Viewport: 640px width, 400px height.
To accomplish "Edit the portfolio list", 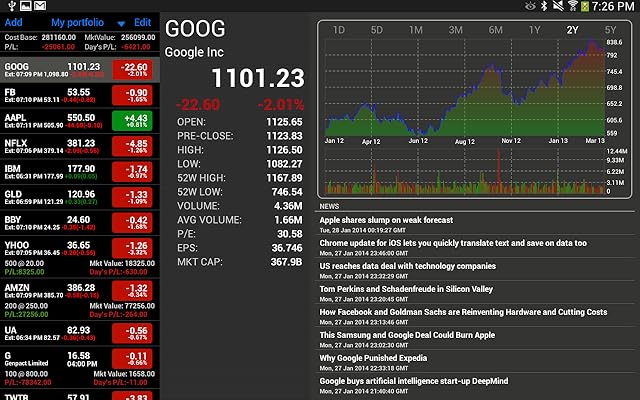I will coord(142,22).
